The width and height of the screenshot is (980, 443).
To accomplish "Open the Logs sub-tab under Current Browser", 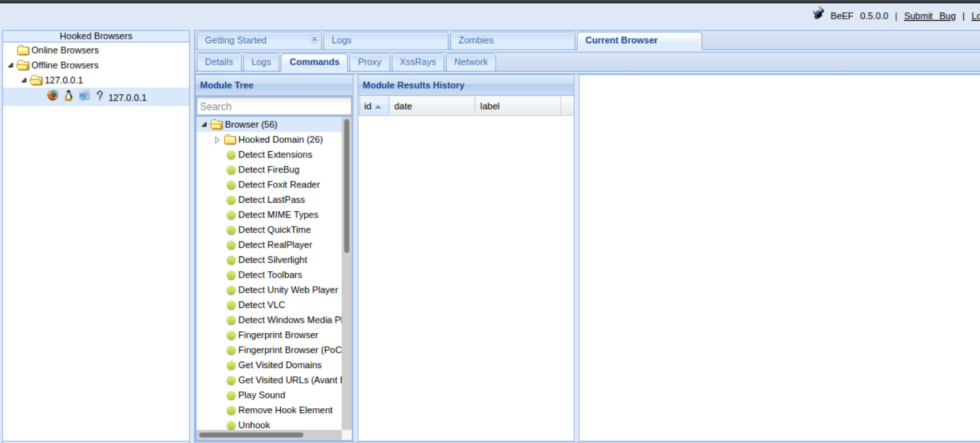I will (x=261, y=62).
